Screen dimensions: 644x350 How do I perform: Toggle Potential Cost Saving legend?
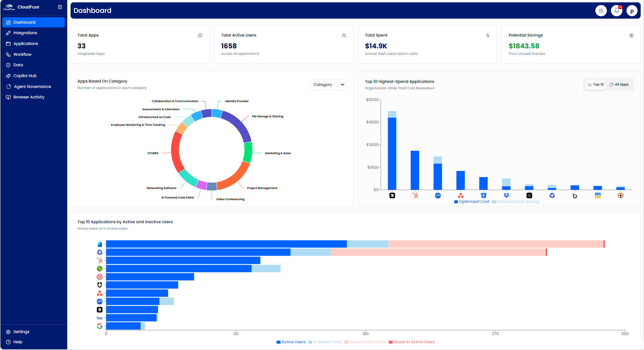[x=515, y=202]
